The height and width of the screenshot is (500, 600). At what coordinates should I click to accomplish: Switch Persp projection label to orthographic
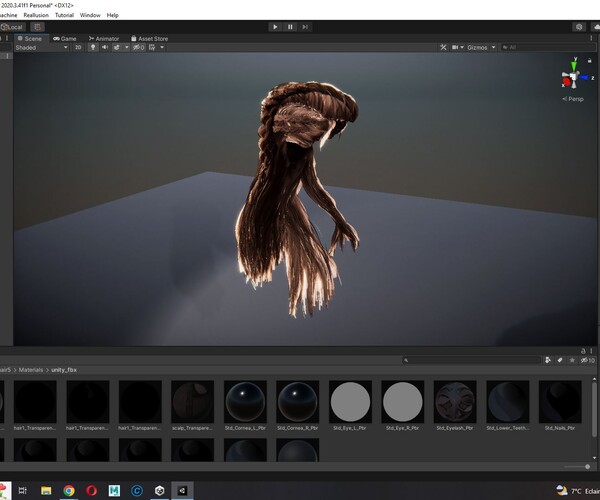pos(573,99)
